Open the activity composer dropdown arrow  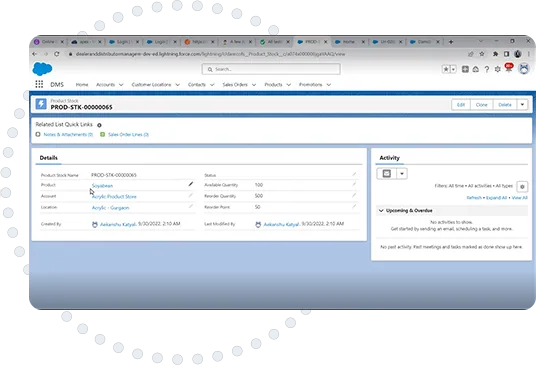coord(402,174)
